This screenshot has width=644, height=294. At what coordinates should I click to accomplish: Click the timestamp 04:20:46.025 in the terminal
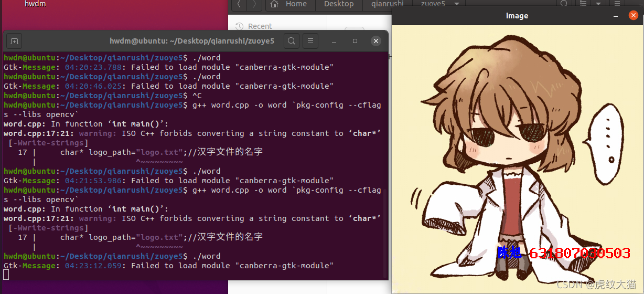pos(93,86)
